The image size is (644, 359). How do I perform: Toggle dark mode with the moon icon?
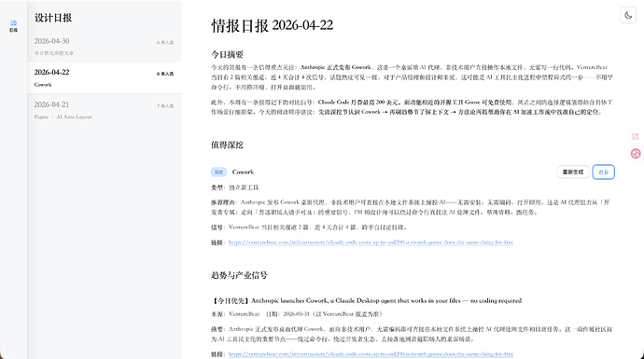coord(628,16)
